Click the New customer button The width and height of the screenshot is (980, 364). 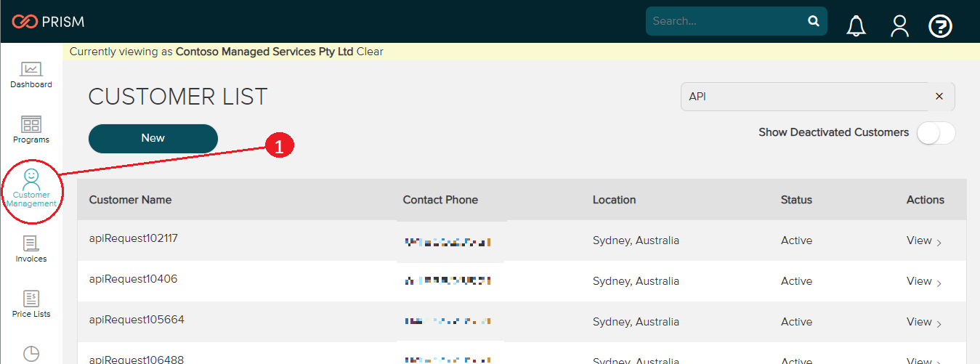tap(153, 138)
